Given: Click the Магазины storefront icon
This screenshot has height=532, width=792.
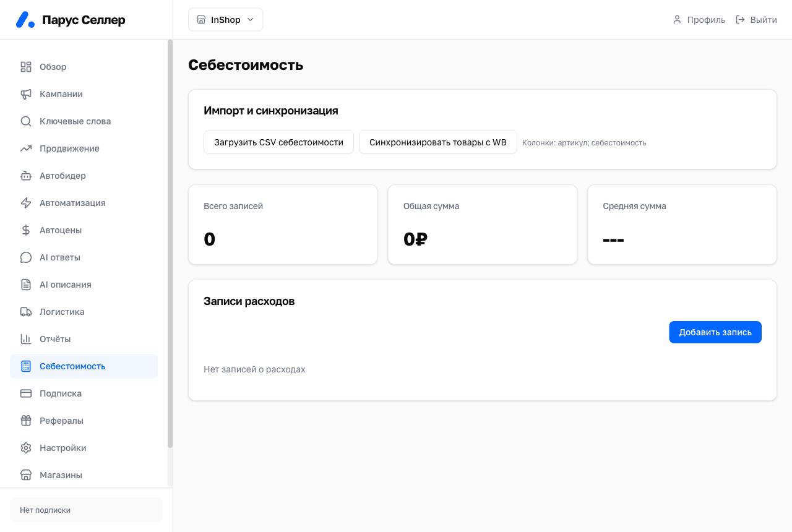Looking at the screenshot, I should pos(26,475).
